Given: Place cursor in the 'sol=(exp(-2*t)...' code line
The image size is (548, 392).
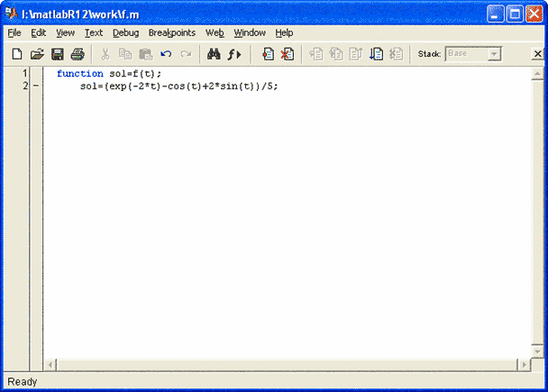Looking at the screenshot, I should (179, 86).
